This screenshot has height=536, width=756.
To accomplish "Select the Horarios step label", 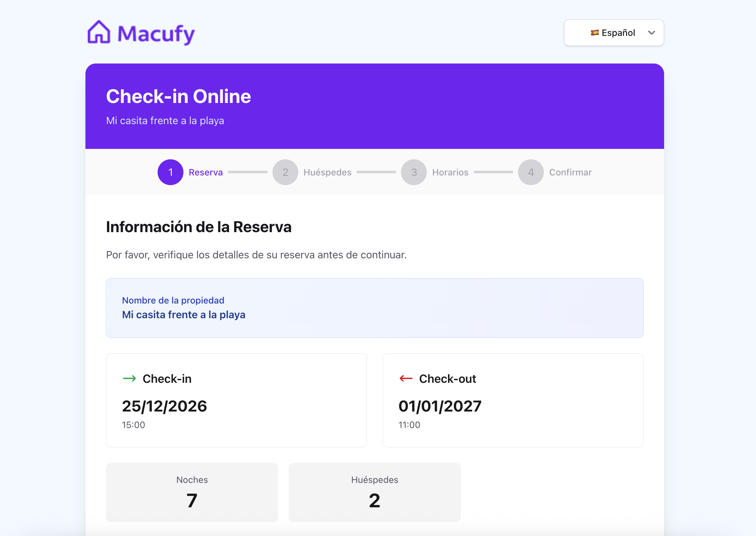I will [450, 172].
